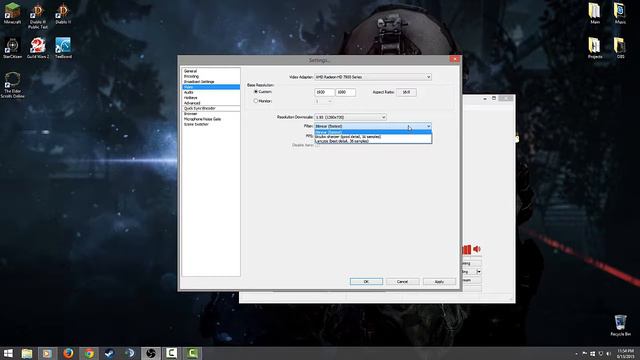Open the Minecraft desktop shortcut
Screen dimensions: 640x360
tap(12, 13)
